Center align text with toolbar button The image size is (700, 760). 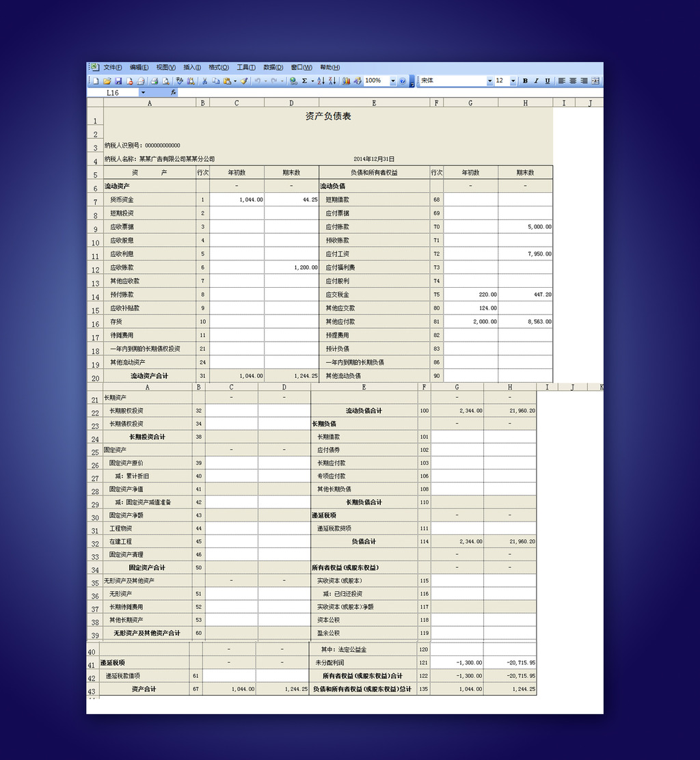(573, 81)
